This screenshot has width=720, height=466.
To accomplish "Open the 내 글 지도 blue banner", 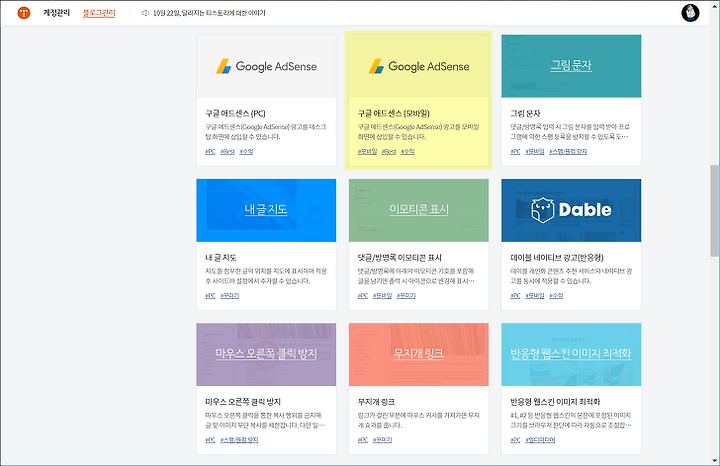I will 266,210.
